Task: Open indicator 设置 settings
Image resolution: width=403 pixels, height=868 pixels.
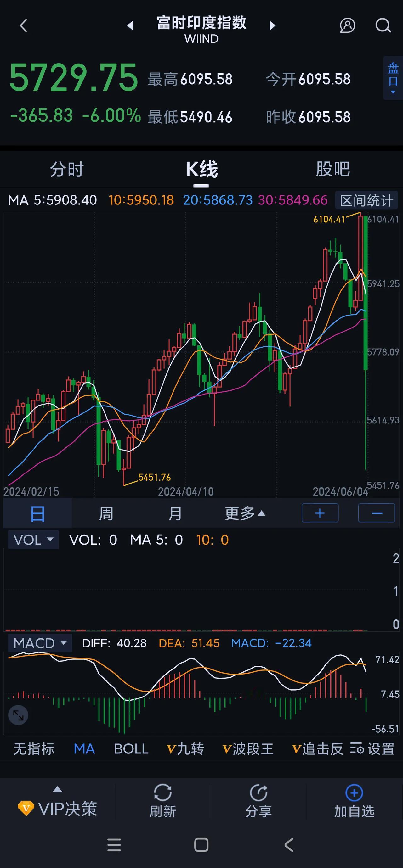Action: 372,749
